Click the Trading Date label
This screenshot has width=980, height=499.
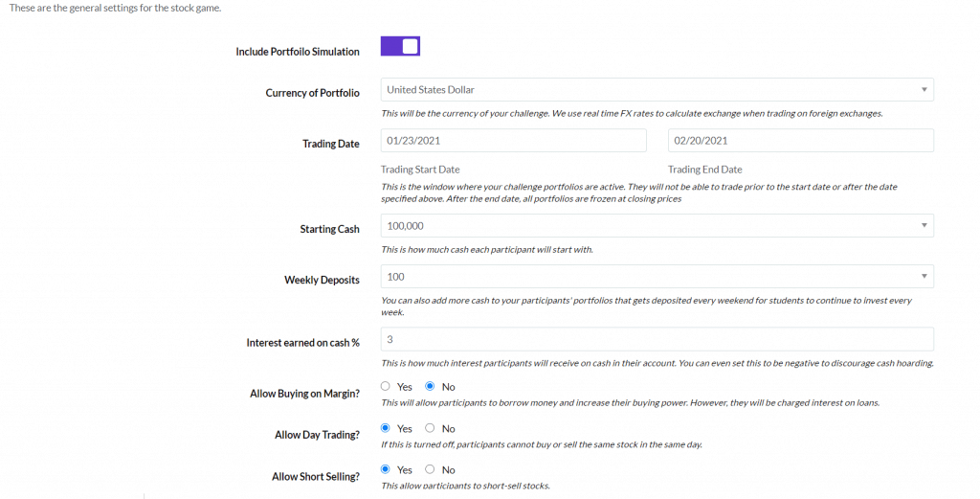pyautogui.click(x=330, y=144)
